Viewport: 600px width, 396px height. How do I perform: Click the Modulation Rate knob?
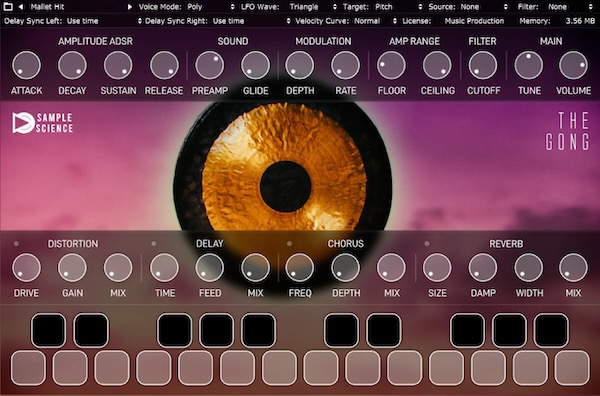pyautogui.click(x=346, y=65)
